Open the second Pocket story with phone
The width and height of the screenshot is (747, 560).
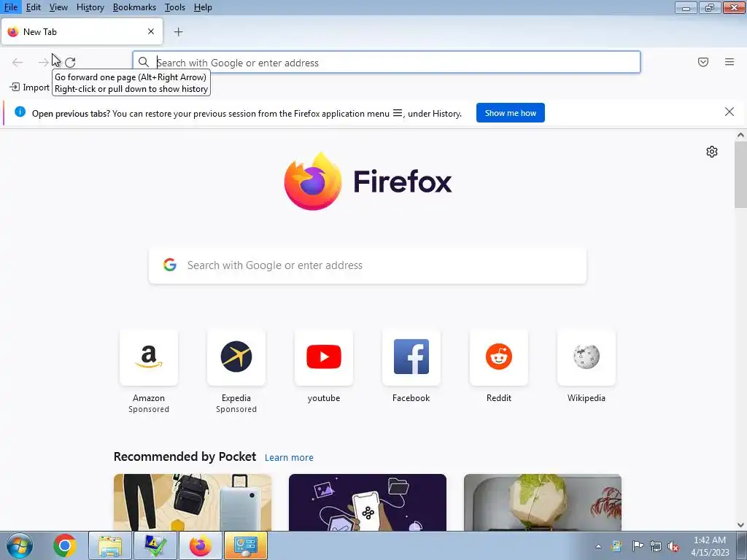coord(368,502)
